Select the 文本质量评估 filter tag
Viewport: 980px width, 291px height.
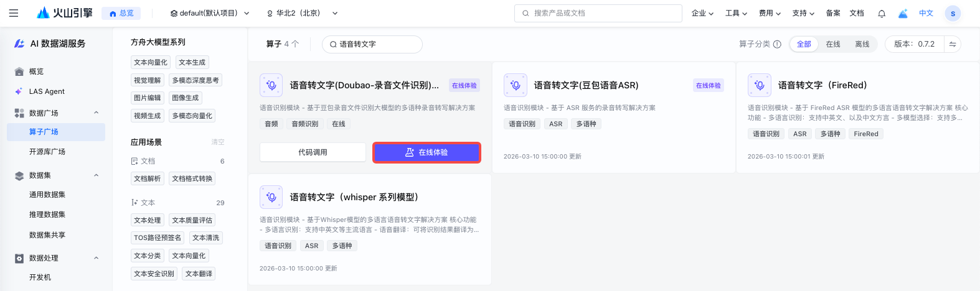192,220
